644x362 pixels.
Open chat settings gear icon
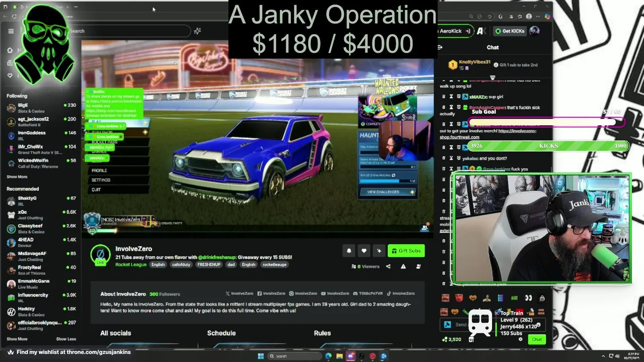(x=520, y=339)
